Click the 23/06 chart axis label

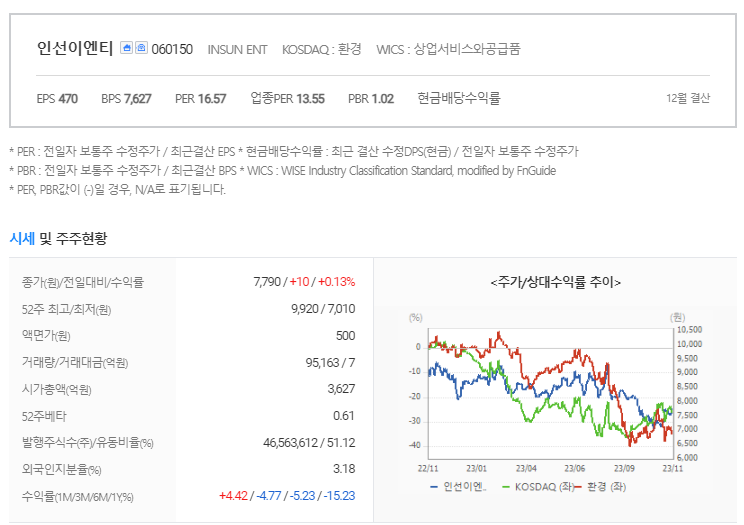click(575, 469)
